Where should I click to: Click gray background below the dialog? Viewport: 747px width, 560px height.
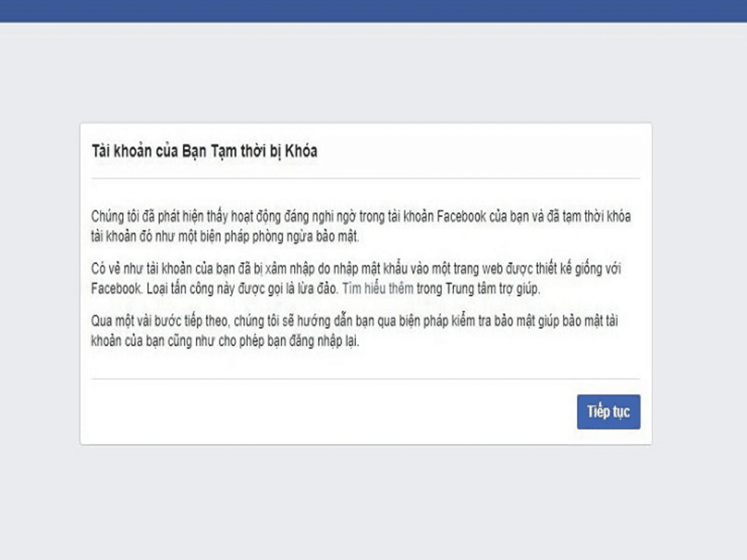pos(365,503)
